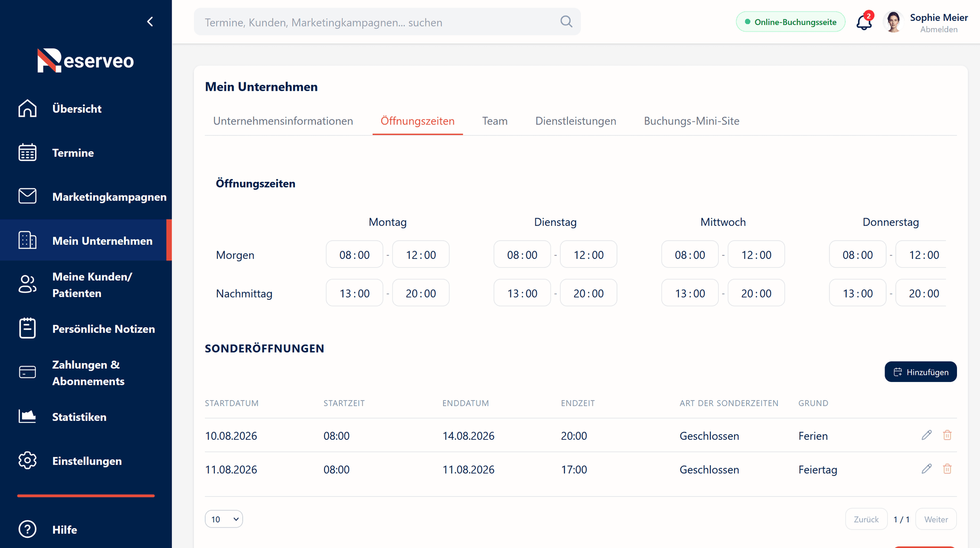Click the ART DER SONDERZEITEN column header
The width and height of the screenshot is (980, 548).
[729, 403]
